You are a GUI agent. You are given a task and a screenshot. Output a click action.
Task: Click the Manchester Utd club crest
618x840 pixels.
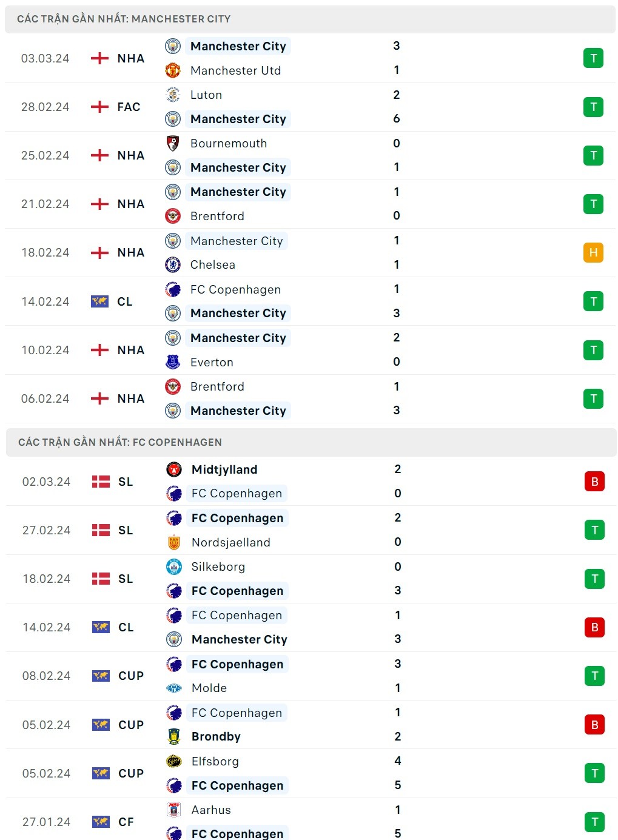coord(173,70)
